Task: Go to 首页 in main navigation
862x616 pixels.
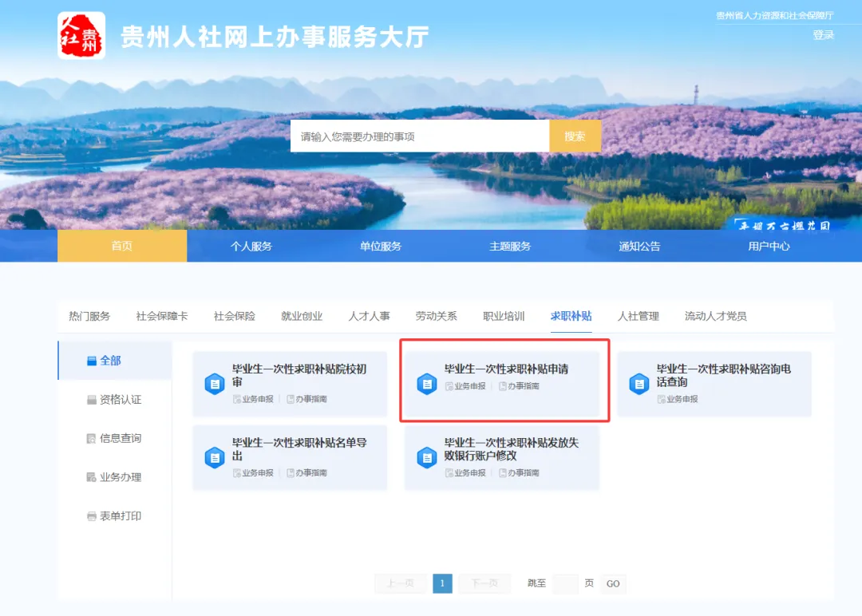Action: (x=122, y=246)
